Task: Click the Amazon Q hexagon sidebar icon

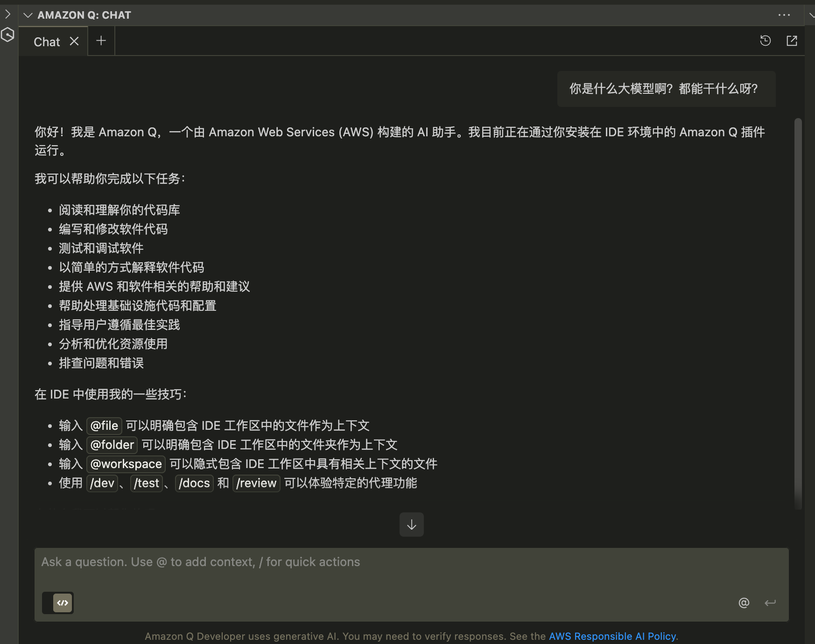Action: (7, 35)
